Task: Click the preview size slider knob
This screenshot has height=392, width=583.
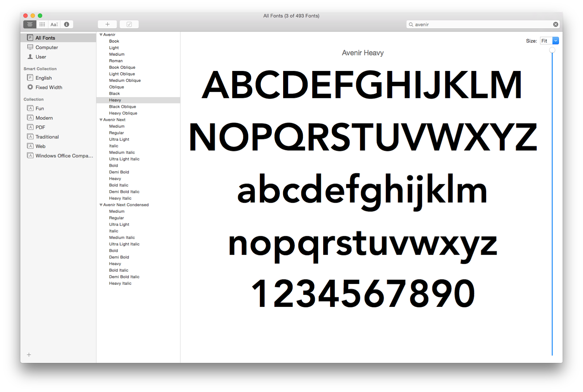Action: [x=552, y=50]
